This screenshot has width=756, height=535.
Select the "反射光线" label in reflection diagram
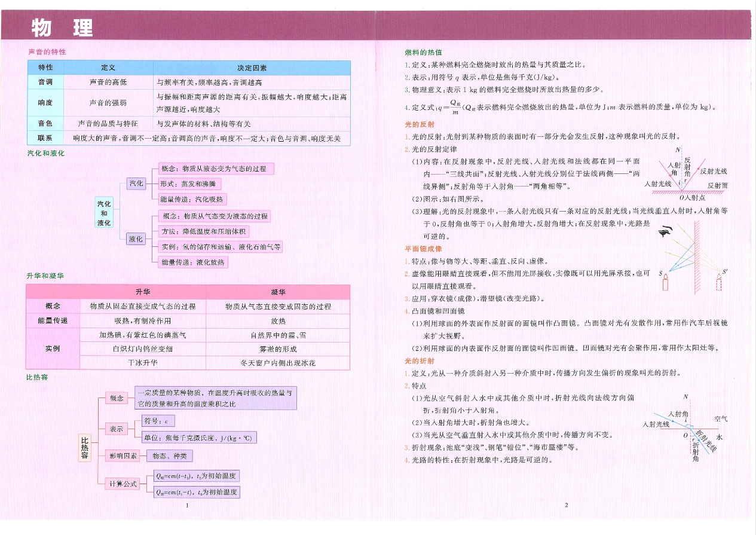coord(713,172)
